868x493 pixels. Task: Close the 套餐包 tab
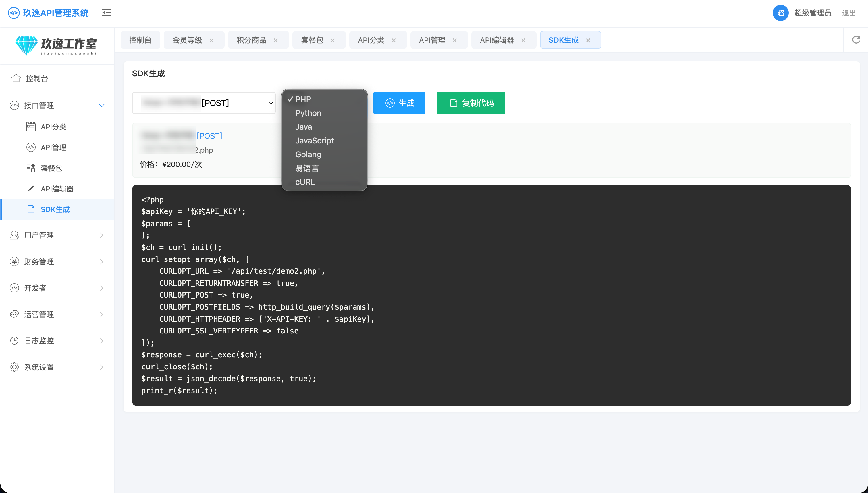[333, 40]
